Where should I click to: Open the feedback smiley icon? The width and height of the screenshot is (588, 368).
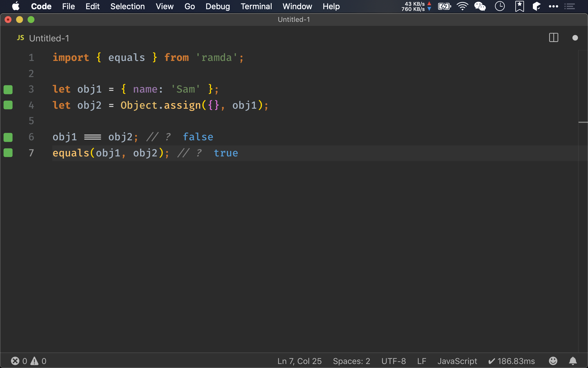click(553, 361)
